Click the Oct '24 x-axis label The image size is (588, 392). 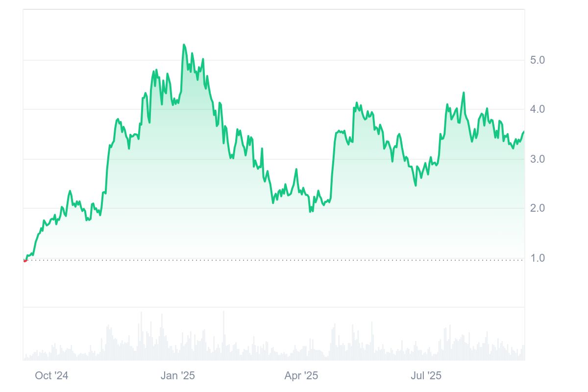[51, 376]
